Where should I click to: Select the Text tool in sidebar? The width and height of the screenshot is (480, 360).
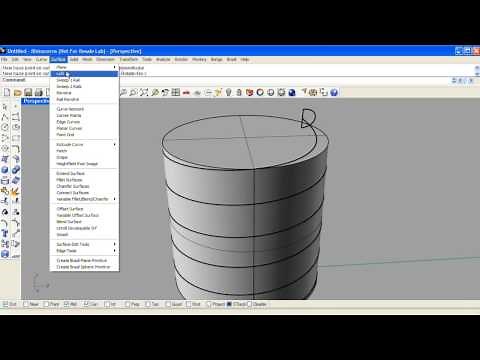point(5,233)
